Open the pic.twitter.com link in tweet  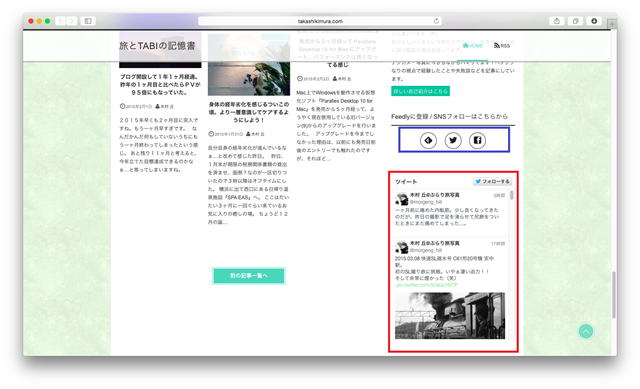click(x=427, y=285)
